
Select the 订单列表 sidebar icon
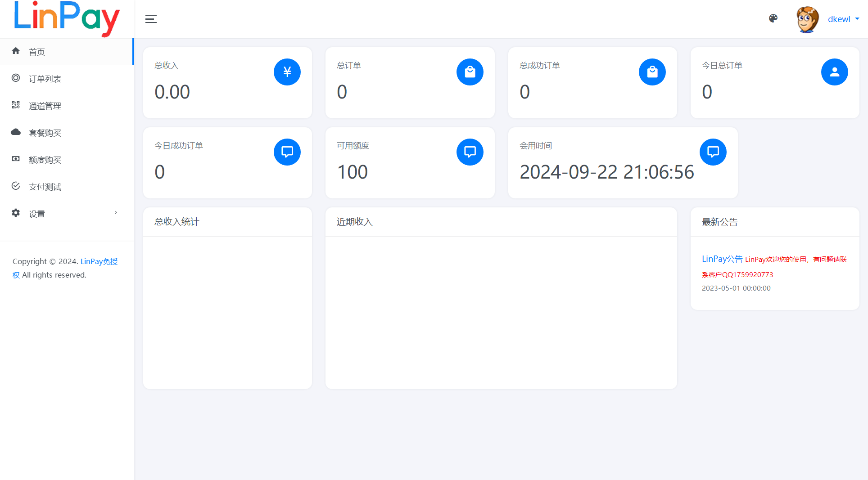tap(16, 78)
